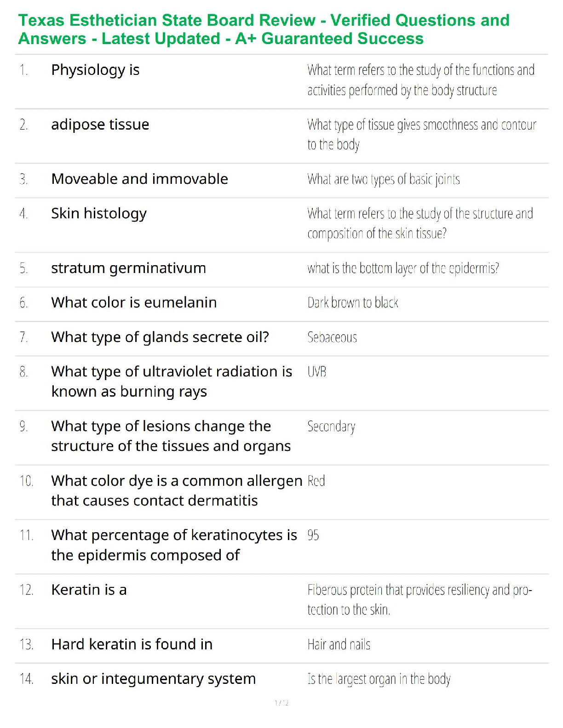Click "what is the bottom layer of the epidermis?"

click(x=403, y=268)
